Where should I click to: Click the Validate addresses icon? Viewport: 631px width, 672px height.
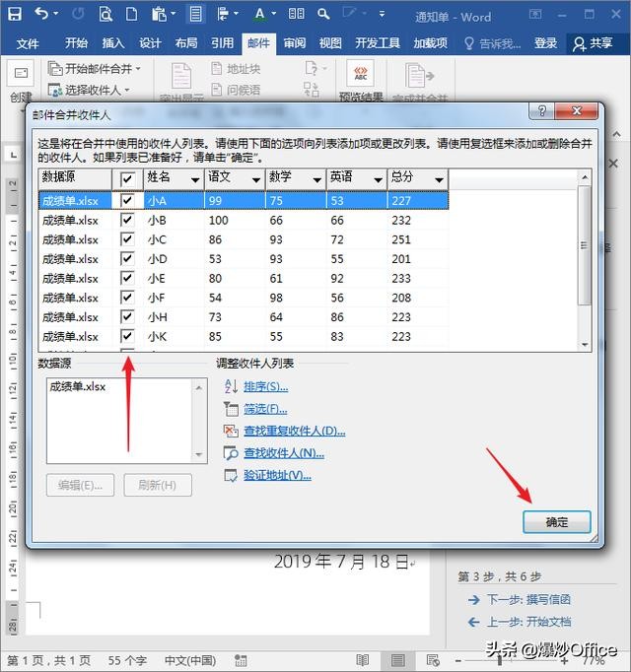(232, 475)
